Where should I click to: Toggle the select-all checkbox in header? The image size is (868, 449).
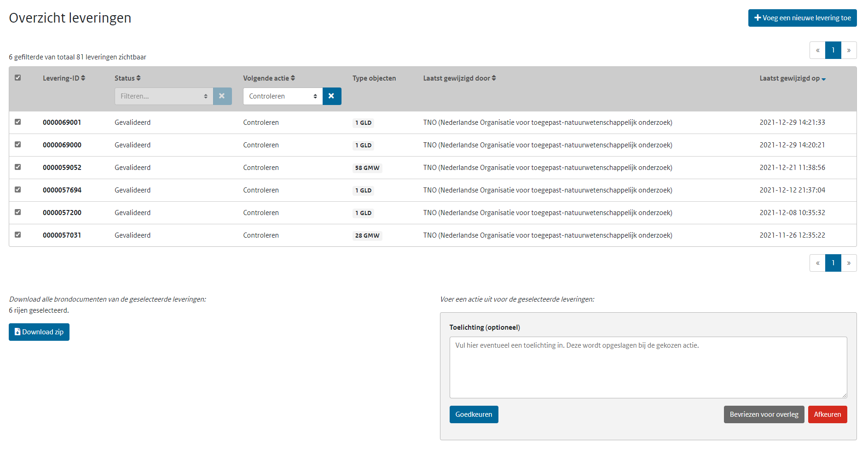point(18,78)
